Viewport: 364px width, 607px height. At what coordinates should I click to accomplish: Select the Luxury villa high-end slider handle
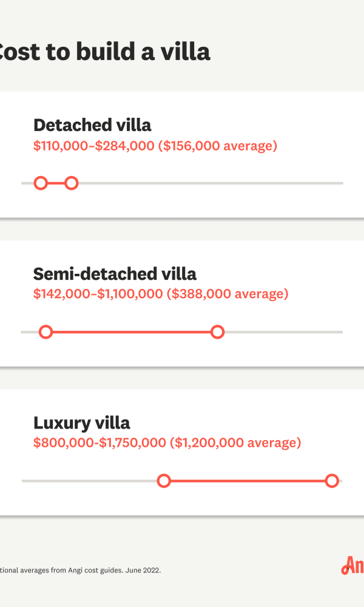click(332, 481)
